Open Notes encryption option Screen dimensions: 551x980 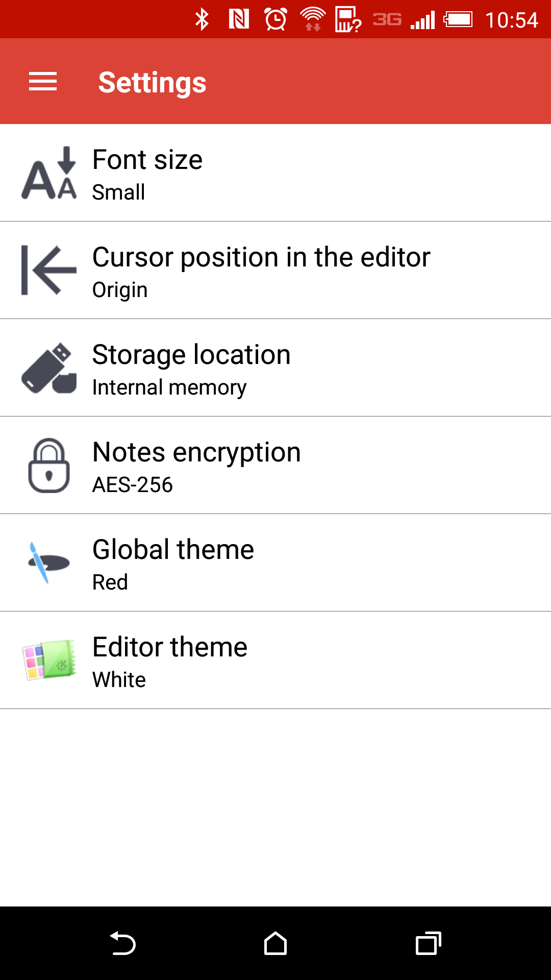(275, 465)
